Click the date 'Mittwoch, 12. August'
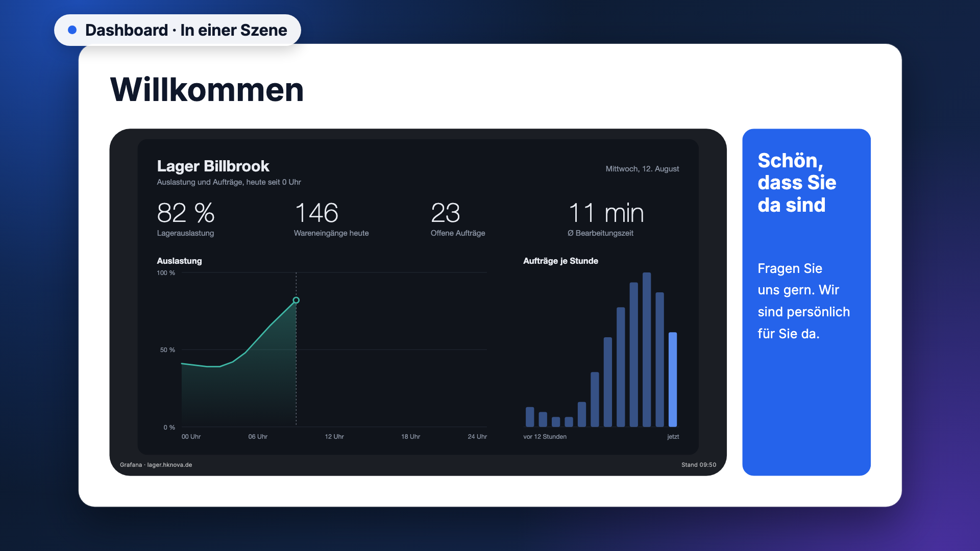Screen dimensions: 980x551 pos(642,169)
